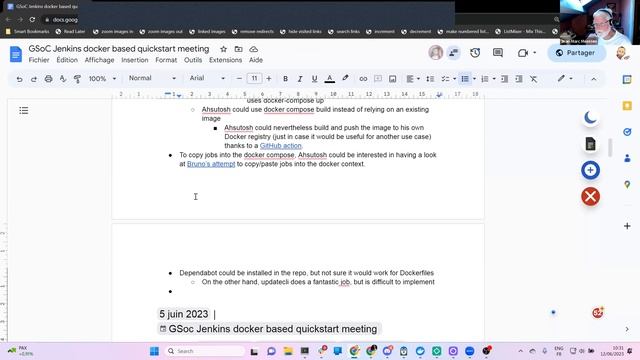Open the highlight color pen
Screen dimensions: 640x360
[x=345, y=78]
